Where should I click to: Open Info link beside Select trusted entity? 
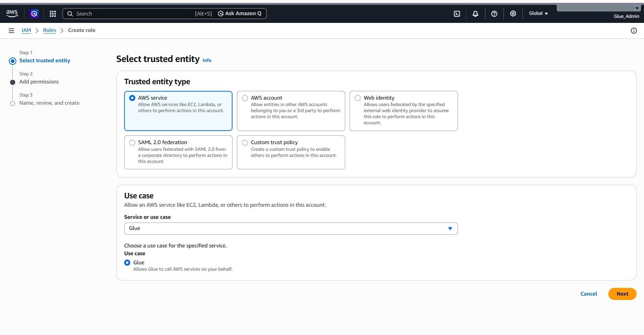pyautogui.click(x=207, y=60)
